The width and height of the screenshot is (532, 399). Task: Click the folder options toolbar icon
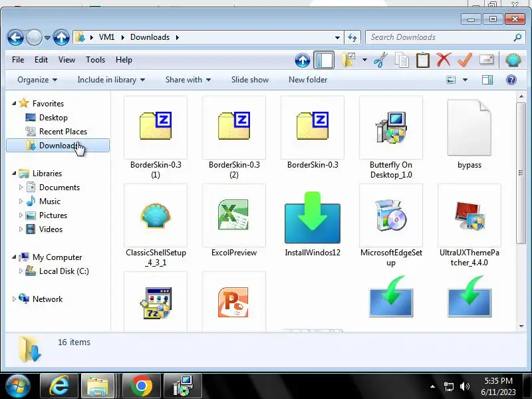(x=348, y=60)
